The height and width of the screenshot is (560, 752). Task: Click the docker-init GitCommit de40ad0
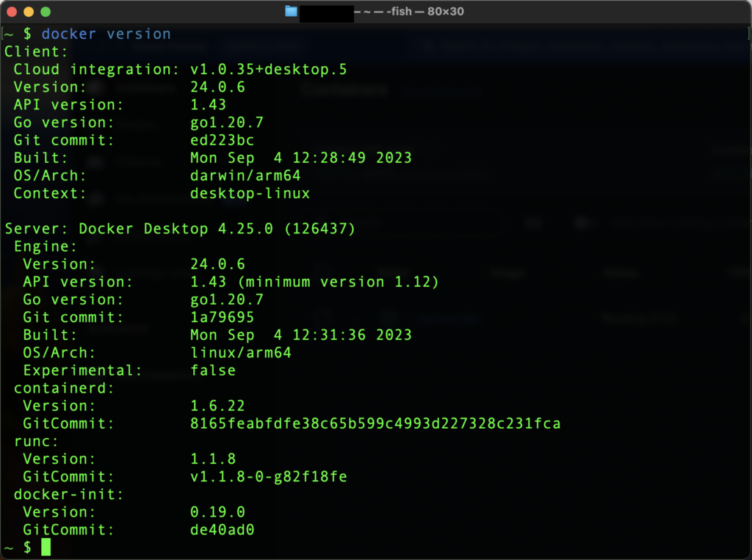[x=222, y=529]
